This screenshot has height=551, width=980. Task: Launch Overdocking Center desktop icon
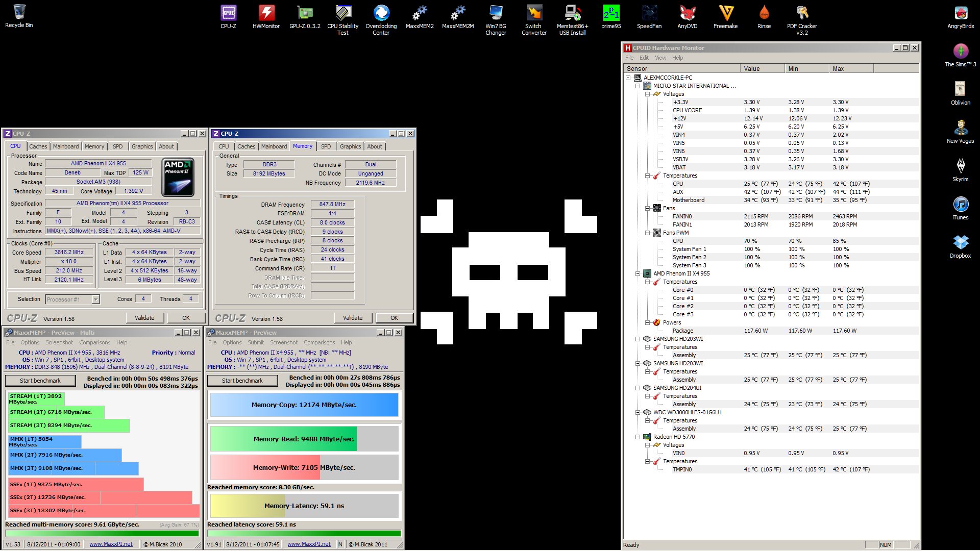[x=381, y=20]
